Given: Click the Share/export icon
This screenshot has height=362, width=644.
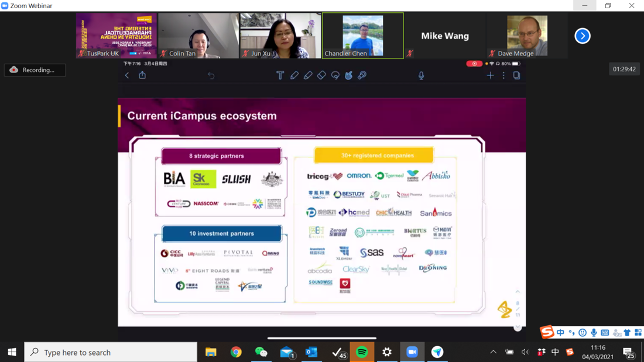Looking at the screenshot, I should [x=142, y=75].
